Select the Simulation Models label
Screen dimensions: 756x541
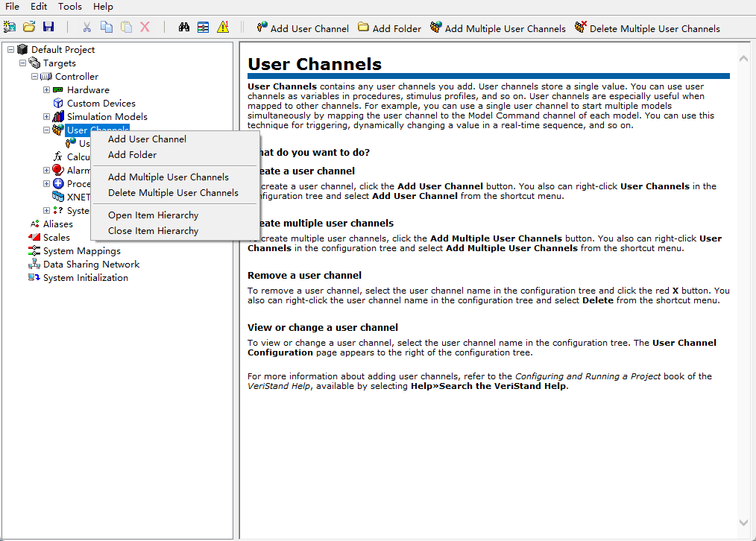pyautogui.click(x=107, y=116)
